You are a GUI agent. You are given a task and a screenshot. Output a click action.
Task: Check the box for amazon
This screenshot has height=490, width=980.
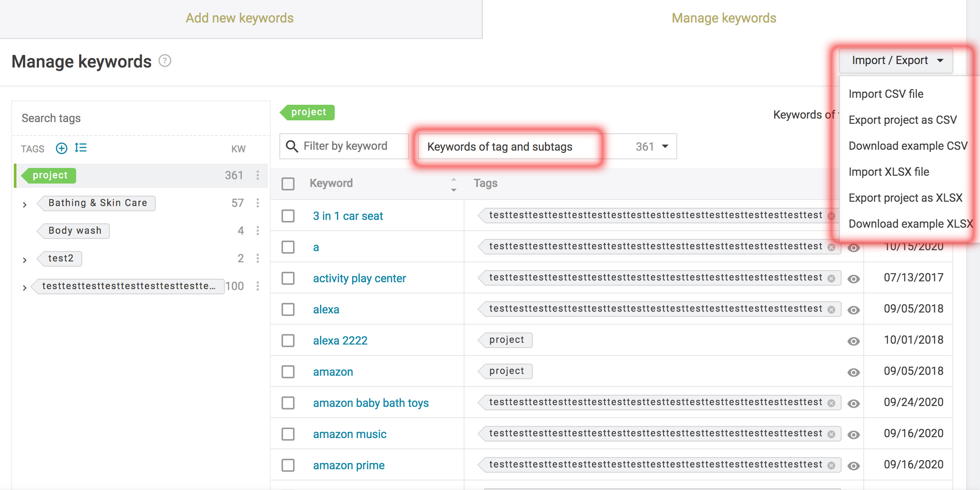point(288,372)
